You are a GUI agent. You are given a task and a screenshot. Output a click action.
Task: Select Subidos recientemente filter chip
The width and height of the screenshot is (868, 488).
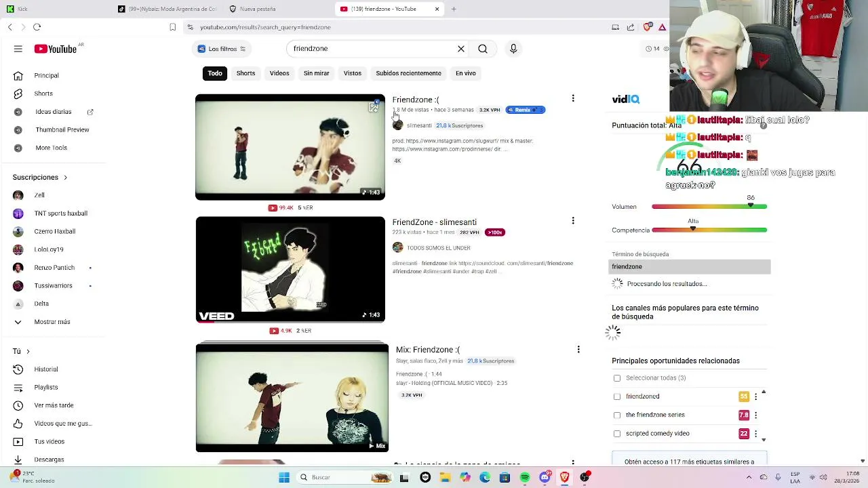pos(408,73)
